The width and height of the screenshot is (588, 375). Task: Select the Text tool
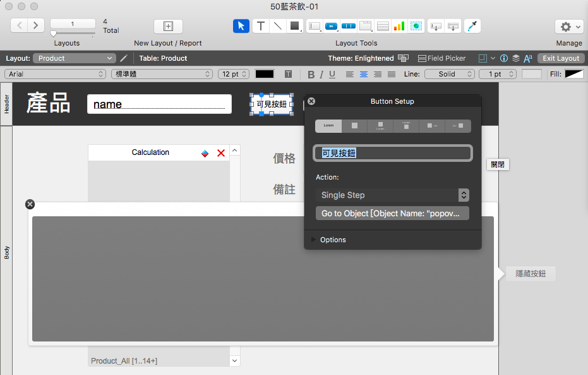[261, 26]
